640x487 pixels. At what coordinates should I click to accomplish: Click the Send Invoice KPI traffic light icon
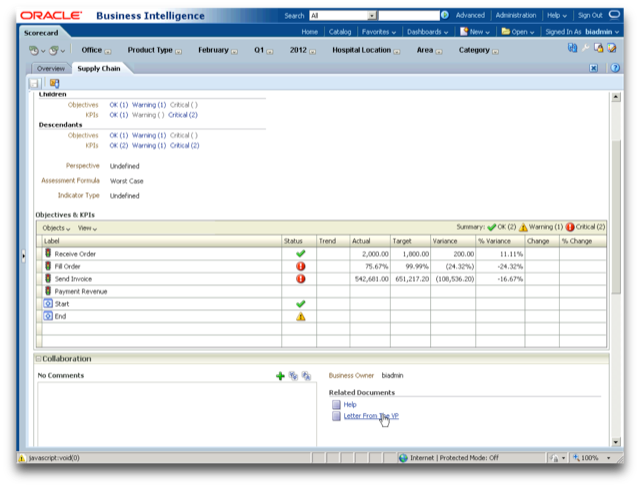click(x=48, y=278)
